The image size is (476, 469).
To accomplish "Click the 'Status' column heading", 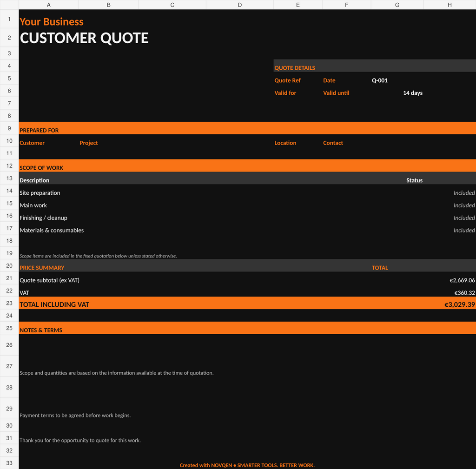I will pos(414,180).
